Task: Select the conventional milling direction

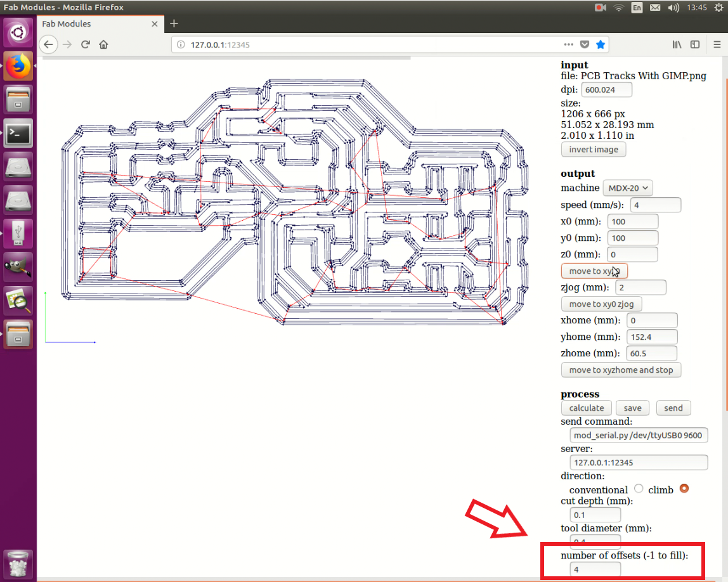Action: (639, 489)
